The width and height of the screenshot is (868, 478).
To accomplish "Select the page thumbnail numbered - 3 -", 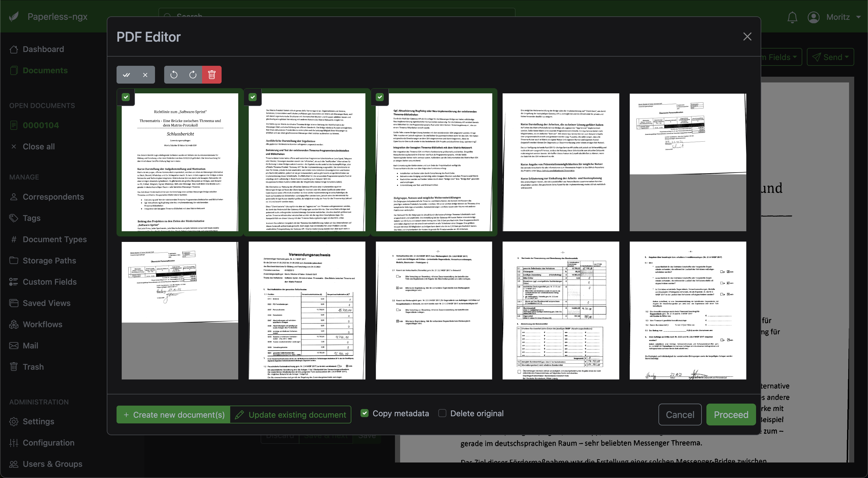I will pyautogui.click(x=561, y=310).
